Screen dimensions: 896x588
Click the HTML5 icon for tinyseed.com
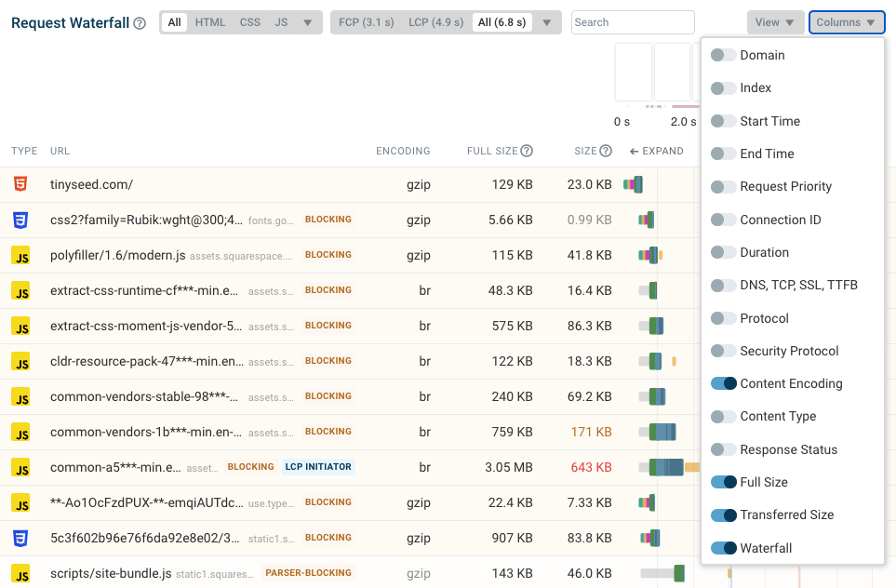point(20,185)
